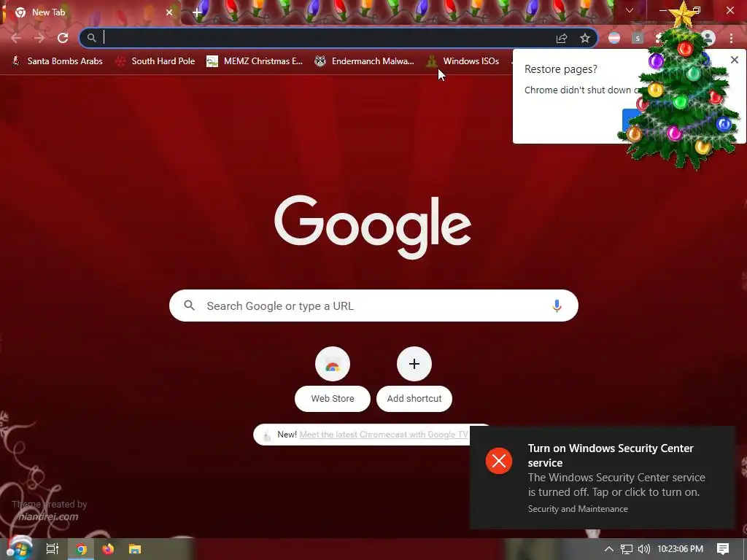This screenshot has height=560, width=747.
Task: Dismiss the Restore pages popup
Action: 735,60
